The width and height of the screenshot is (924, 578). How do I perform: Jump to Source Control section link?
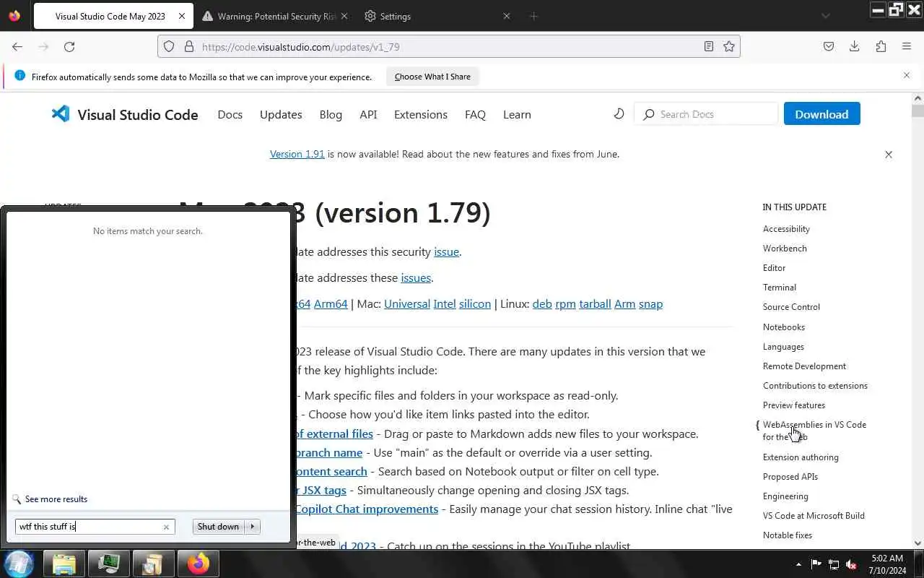click(x=791, y=307)
